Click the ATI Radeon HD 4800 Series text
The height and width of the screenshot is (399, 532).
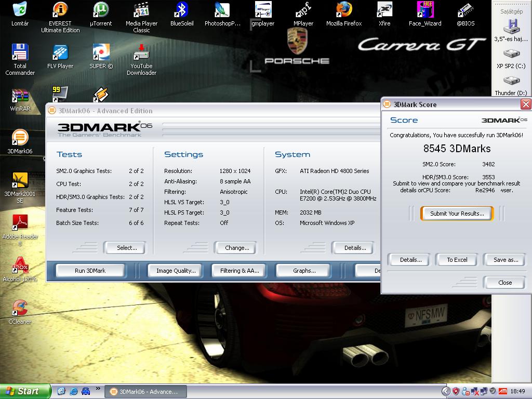pyautogui.click(x=334, y=171)
